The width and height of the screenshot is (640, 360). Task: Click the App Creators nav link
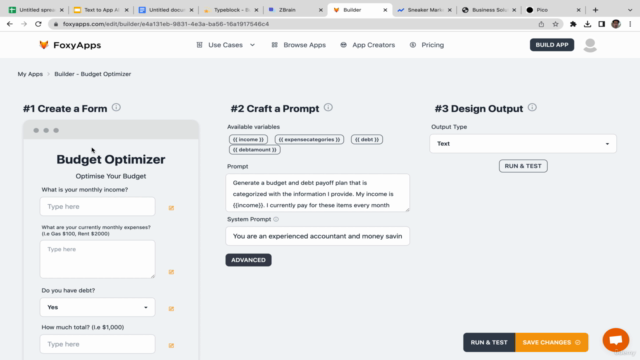[x=373, y=45]
